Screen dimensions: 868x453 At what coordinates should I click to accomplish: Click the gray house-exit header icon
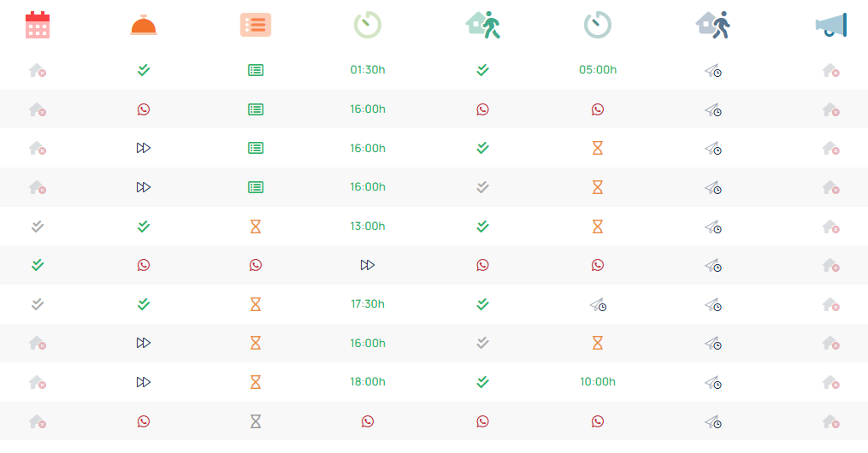pyautogui.click(x=712, y=25)
